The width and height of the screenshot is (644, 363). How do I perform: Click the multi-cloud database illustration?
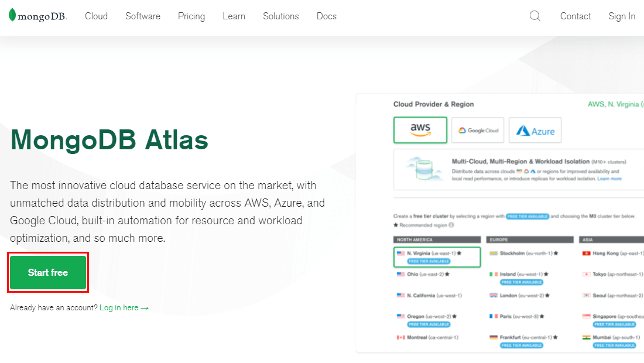pyautogui.click(x=424, y=169)
